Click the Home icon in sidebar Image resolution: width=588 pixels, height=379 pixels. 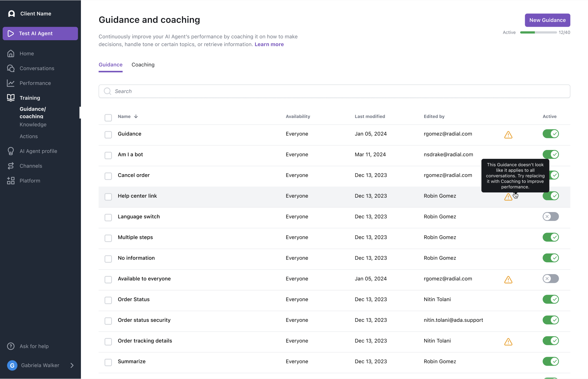coord(11,54)
